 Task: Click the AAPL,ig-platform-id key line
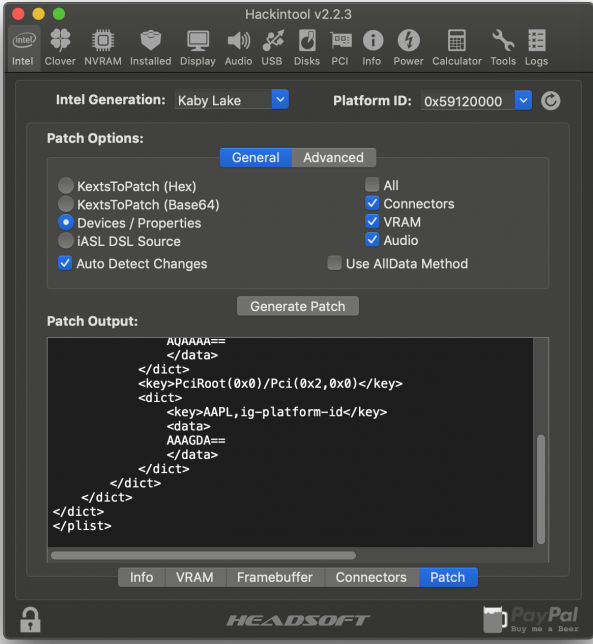(x=277, y=412)
